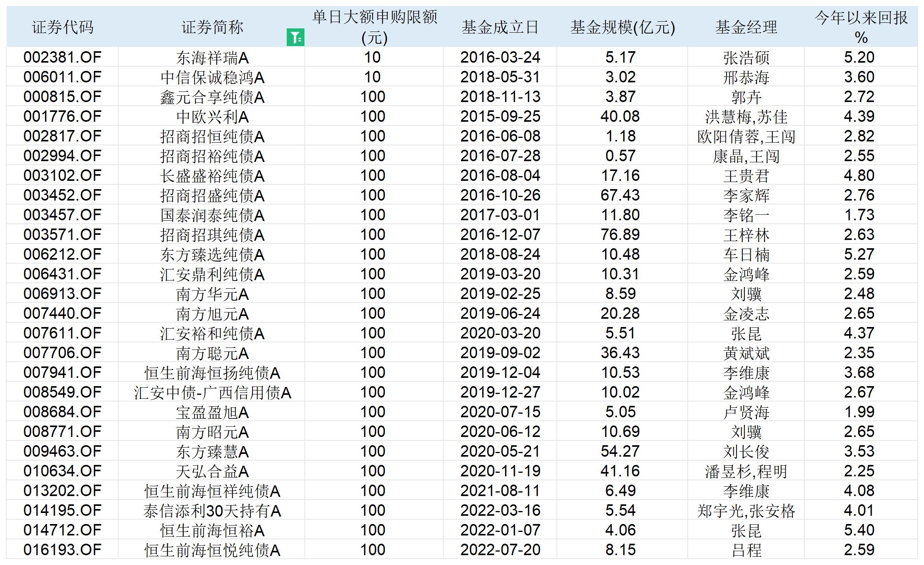924x565 pixels.
Task: Click fund code 016193.OF
Action: click(x=62, y=550)
